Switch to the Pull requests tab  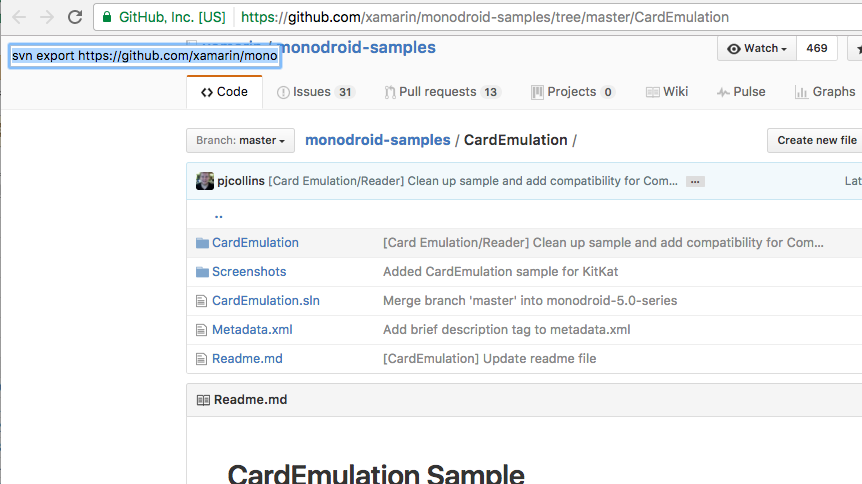click(442, 92)
